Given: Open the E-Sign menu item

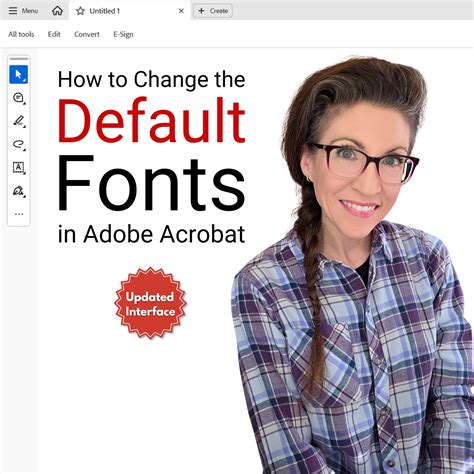Looking at the screenshot, I should pyautogui.click(x=123, y=34).
